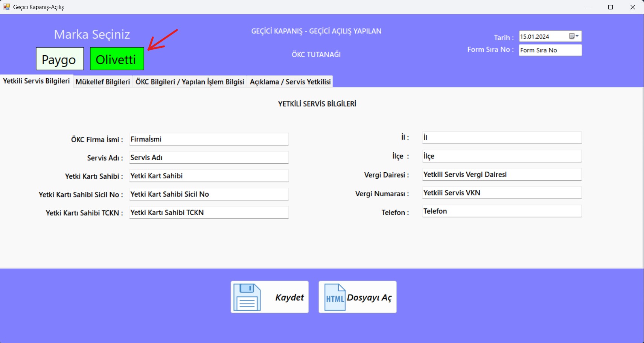Focus the ÖKC Firma İsmi text field
The image size is (644, 343).
[x=209, y=139]
